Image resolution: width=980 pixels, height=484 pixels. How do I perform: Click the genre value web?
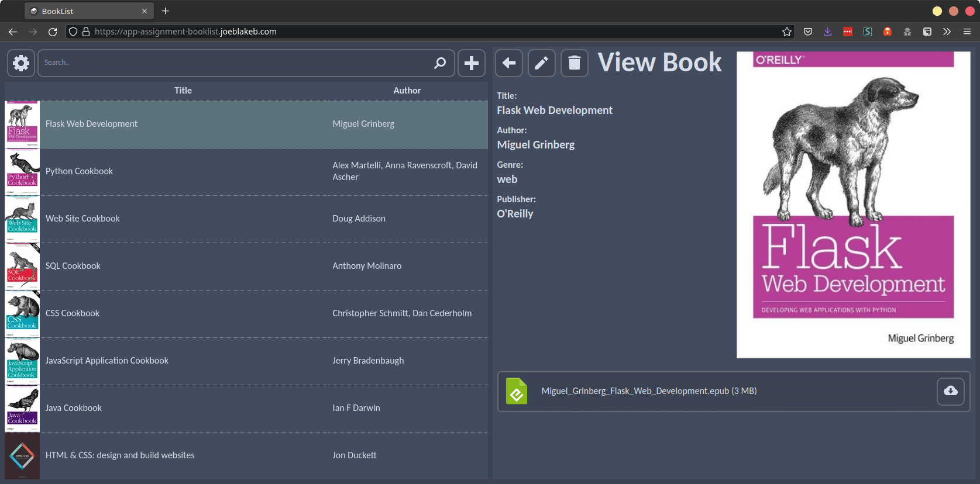[x=507, y=179]
